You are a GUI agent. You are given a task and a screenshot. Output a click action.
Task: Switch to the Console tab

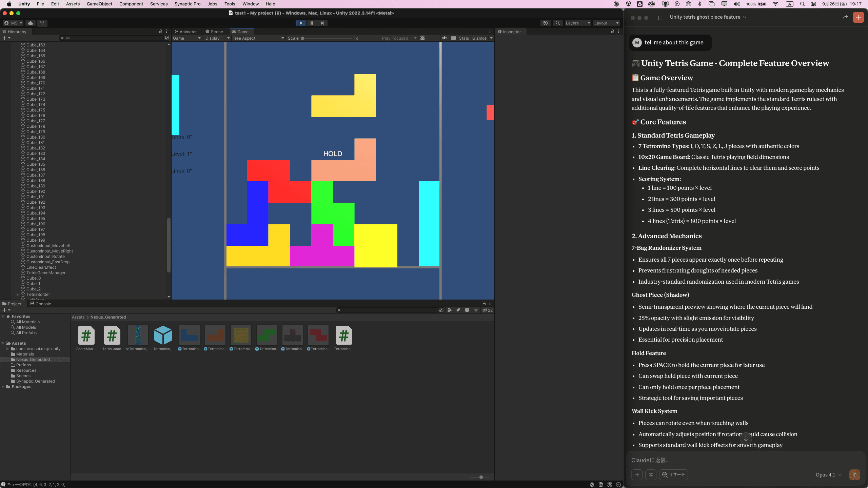(41, 304)
